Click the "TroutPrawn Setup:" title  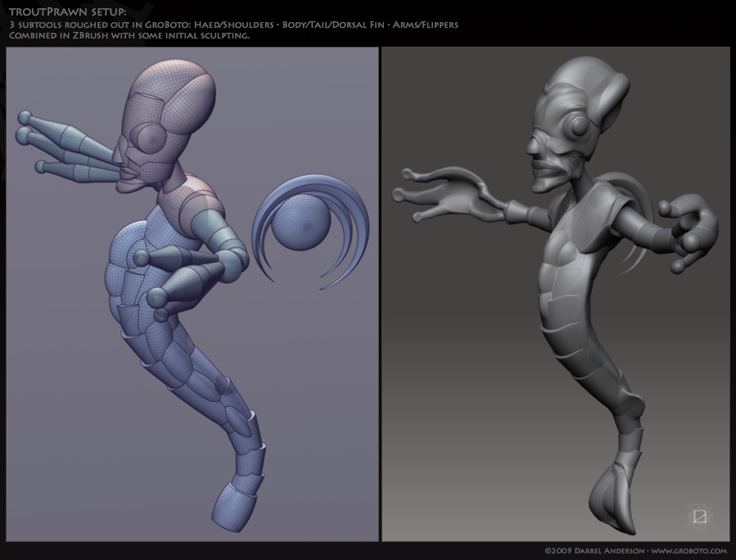click(68, 11)
